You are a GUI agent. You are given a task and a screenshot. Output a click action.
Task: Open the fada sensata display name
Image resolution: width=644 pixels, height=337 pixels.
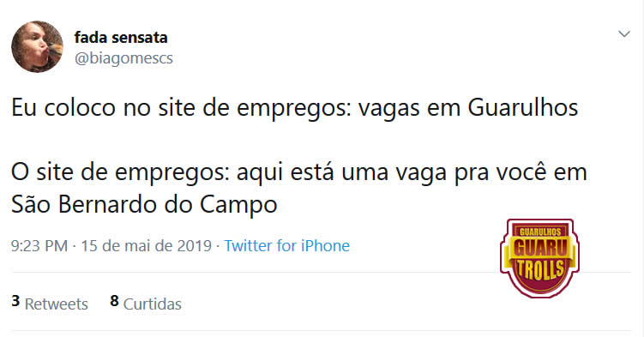coord(121,38)
